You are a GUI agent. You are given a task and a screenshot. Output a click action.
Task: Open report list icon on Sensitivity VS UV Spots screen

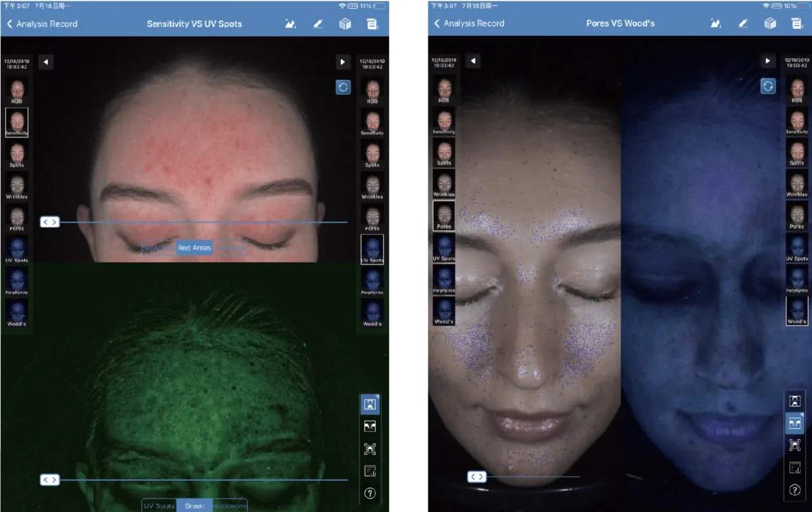tap(372, 24)
